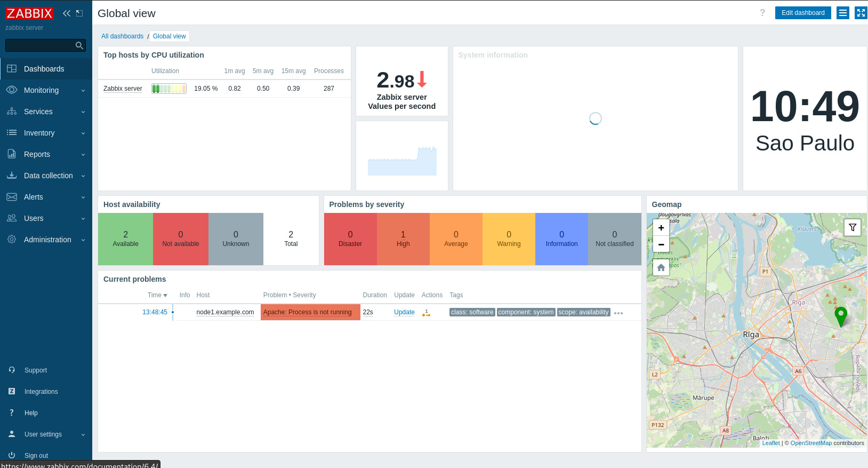Expand the Administration menu chevron
Viewport: 868px width, 468px height.
(x=83, y=240)
